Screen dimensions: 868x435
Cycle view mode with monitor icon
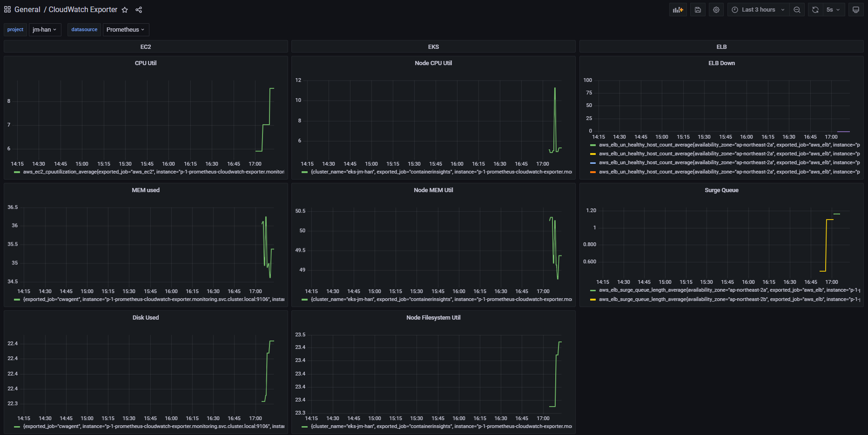point(855,10)
